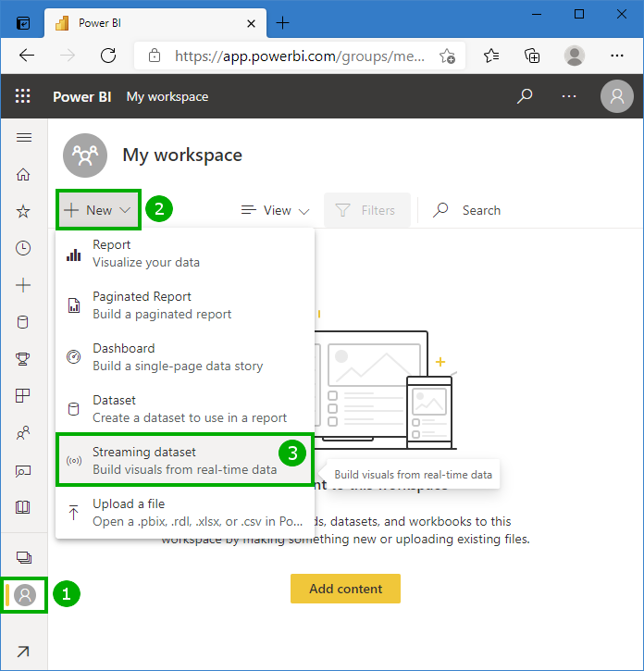Select the Power BI browser tab

coord(155,23)
